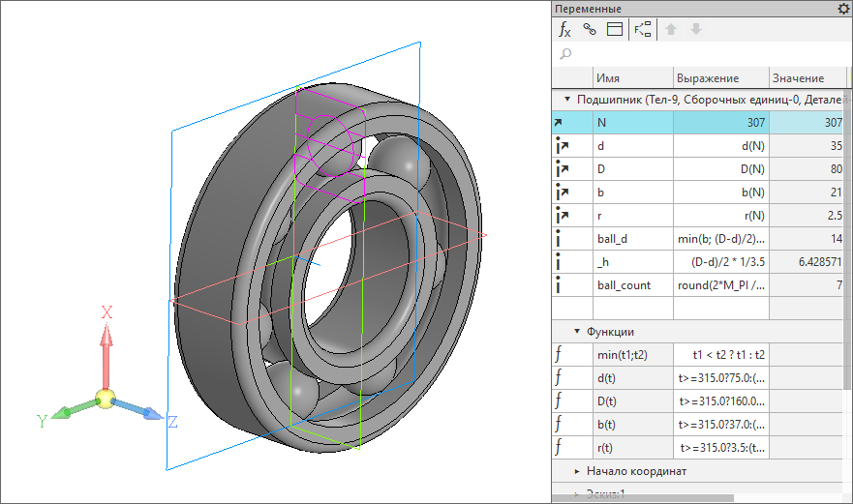853x504 pixels.
Task: Select the expression cell of variable N
Action: coord(719,123)
